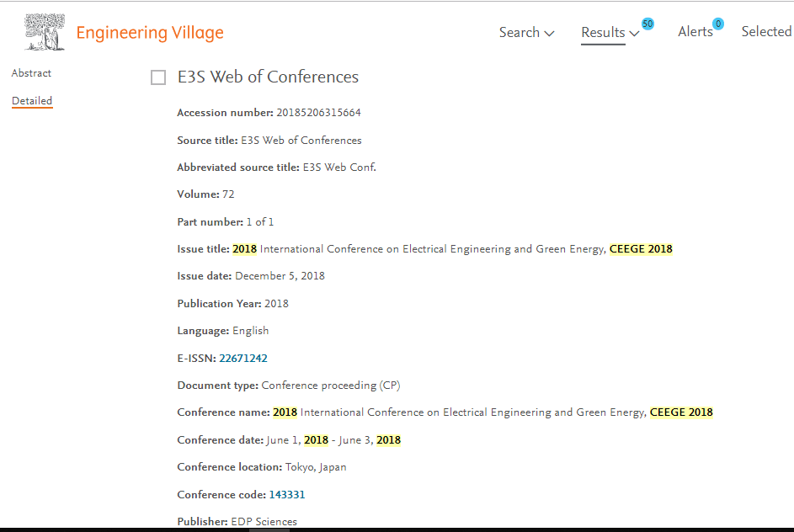Viewport: 794px width, 532px height.
Task: Click the Alerts badge showing 0
Action: 717,24
